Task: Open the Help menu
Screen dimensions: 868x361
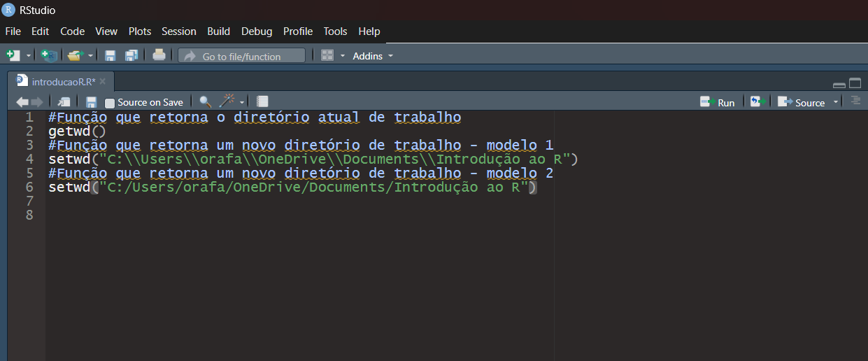Action: (369, 31)
